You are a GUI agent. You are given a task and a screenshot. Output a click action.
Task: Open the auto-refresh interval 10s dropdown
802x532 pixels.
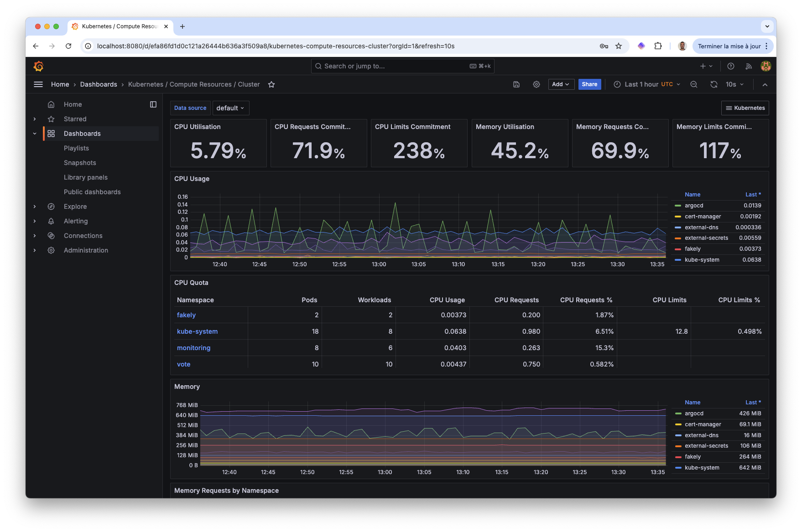pos(734,84)
